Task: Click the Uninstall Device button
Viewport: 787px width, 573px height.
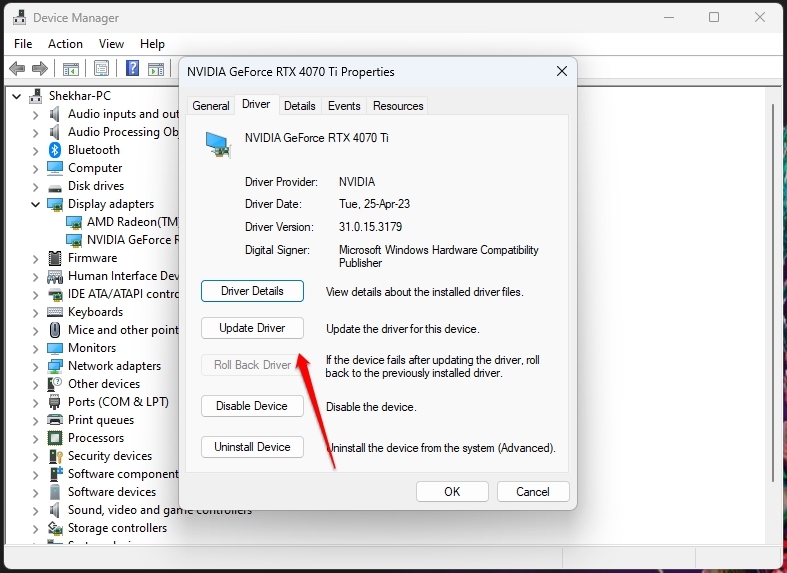Action: (x=252, y=447)
